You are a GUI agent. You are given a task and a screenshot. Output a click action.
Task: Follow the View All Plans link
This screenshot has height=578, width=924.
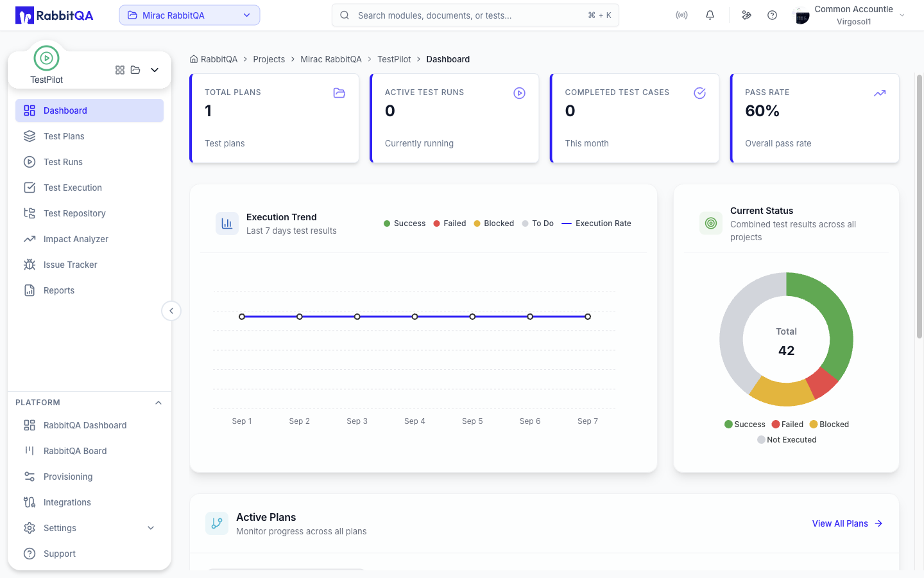coord(848,523)
